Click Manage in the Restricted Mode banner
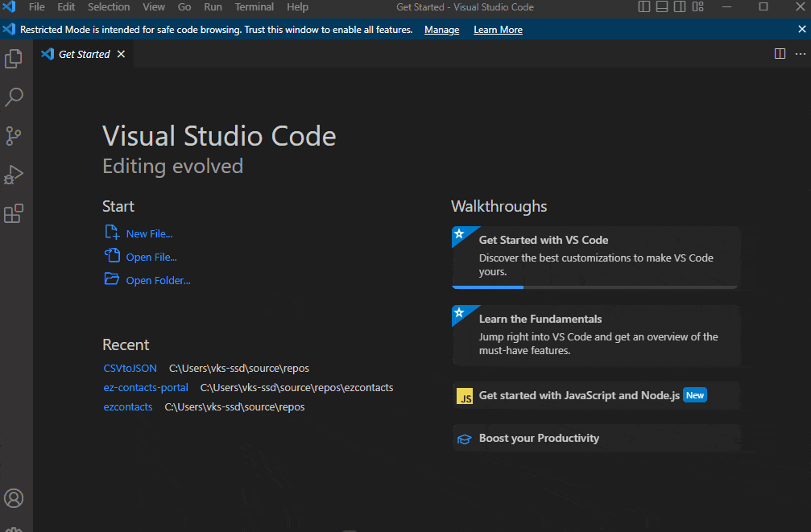The width and height of the screenshot is (811, 532). pyautogui.click(x=441, y=29)
